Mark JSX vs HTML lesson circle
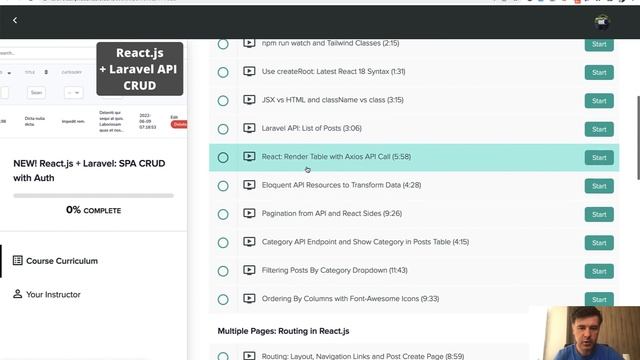This screenshot has height=360, width=640. (223, 100)
